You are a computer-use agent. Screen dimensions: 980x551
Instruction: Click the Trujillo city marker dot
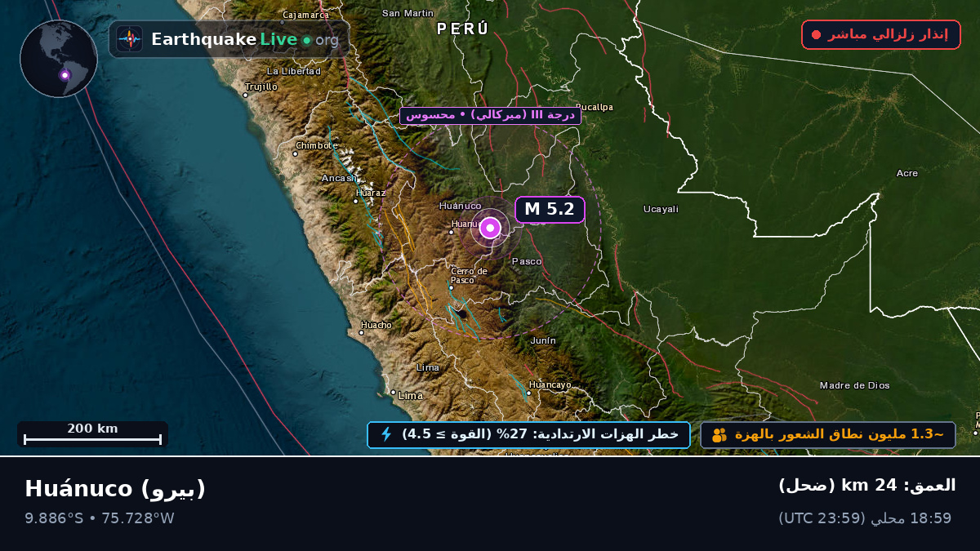(245, 95)
